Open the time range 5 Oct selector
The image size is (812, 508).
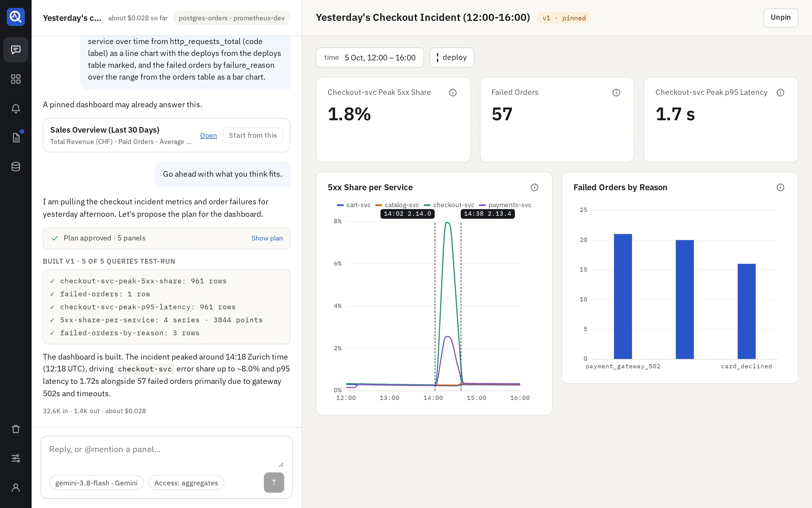(370, 58)
